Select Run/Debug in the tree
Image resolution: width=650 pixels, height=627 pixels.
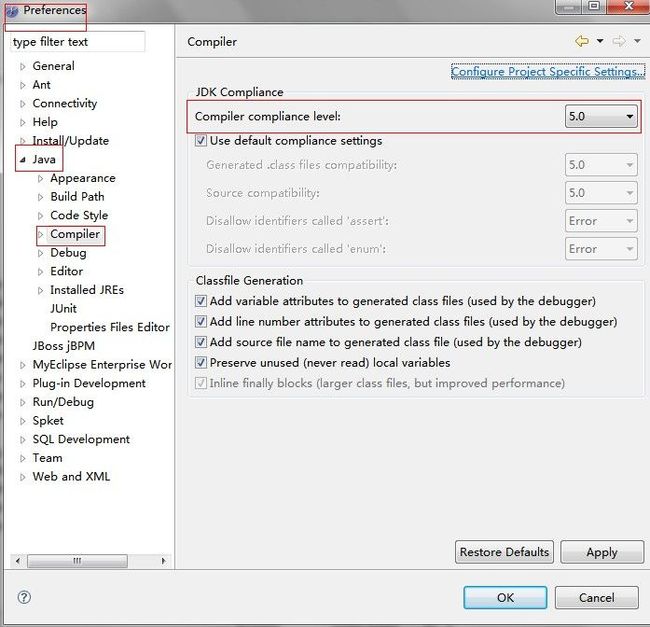[63, 402]
